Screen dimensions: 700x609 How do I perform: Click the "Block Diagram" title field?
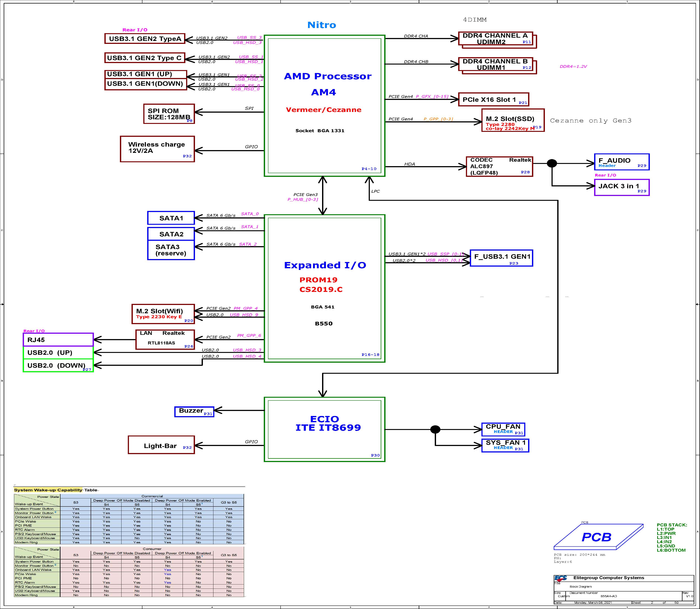580,587
